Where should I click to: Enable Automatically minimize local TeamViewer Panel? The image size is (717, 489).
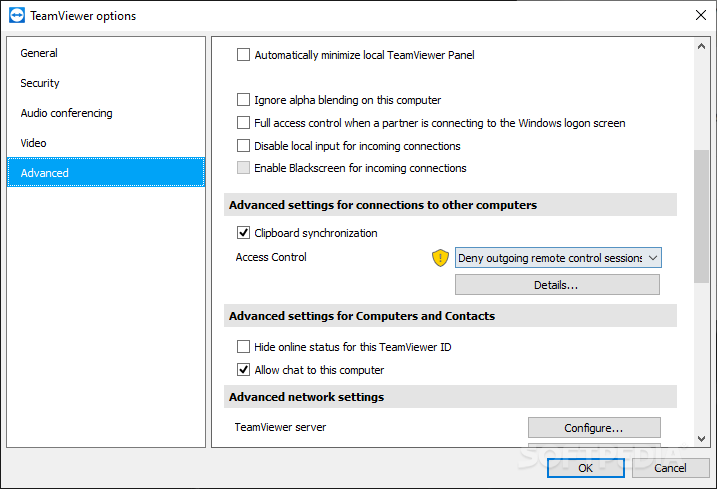pos(243,55)
